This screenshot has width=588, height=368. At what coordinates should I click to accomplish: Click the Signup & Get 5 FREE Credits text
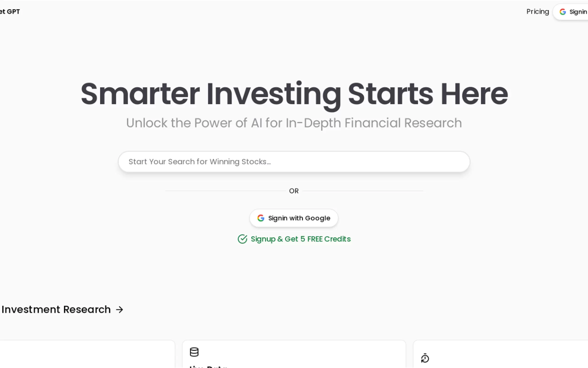click(300, 239)
